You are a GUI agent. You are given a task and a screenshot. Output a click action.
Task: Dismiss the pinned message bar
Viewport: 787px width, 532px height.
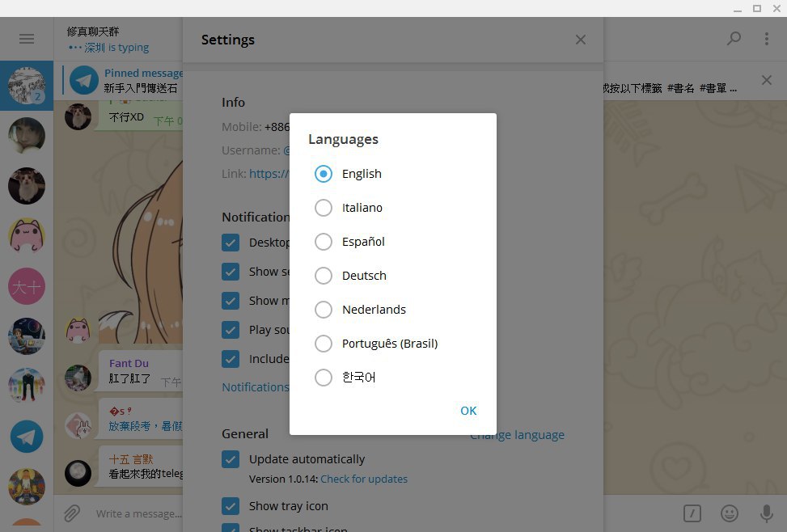coord(766,80)
